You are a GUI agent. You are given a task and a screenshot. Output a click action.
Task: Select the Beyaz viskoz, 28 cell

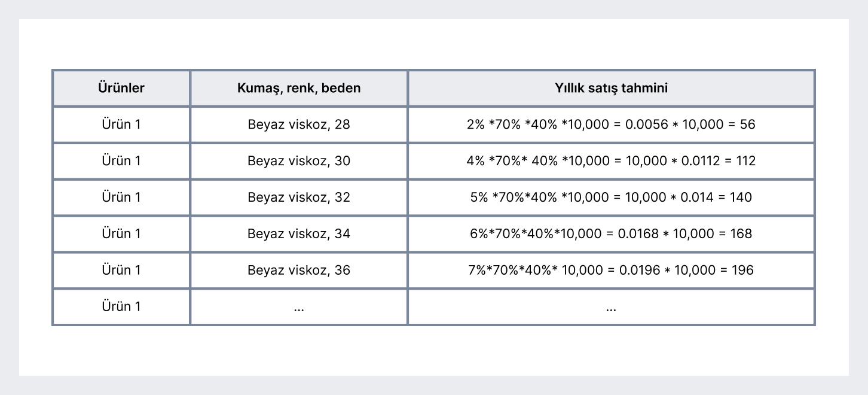click(x=299, y=125)
